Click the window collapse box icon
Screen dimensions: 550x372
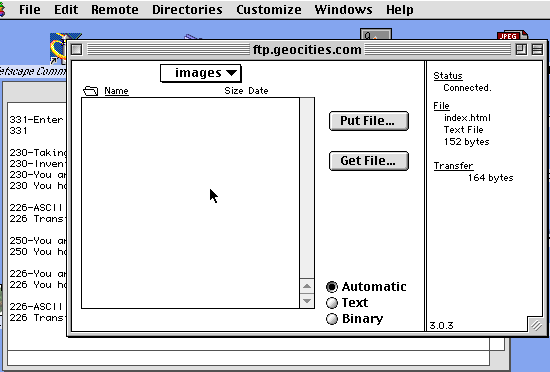pos(537,49)
